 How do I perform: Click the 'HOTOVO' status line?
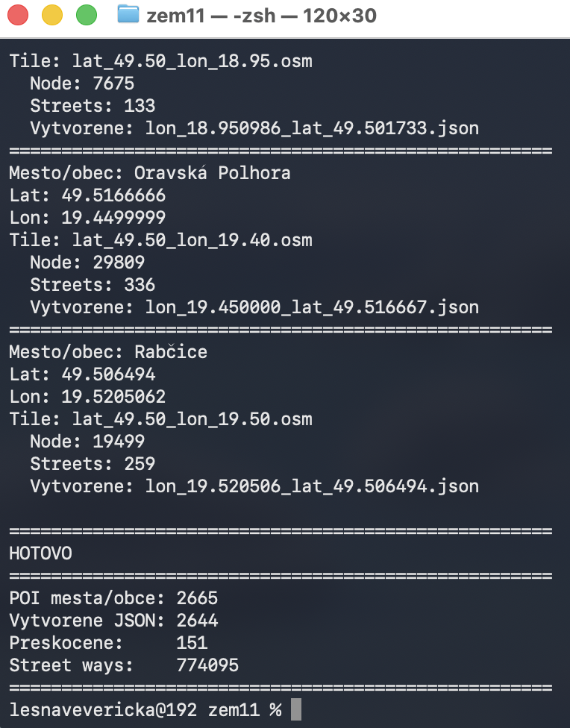[41, 553]
